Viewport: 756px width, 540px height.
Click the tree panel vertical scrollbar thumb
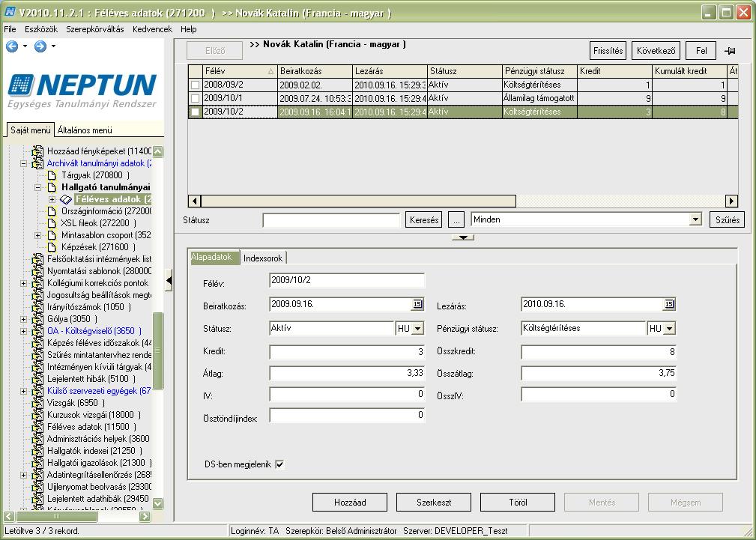(157, 351)
